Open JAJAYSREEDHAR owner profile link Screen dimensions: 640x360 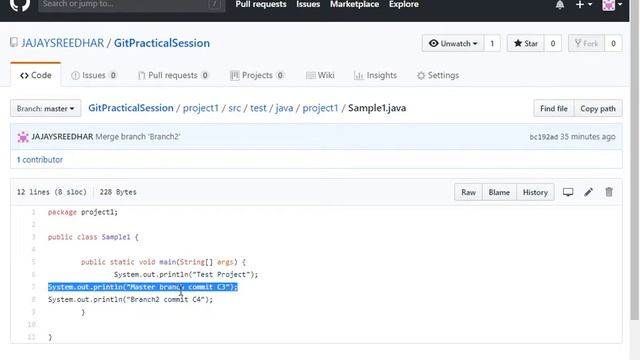pyautogui.click(x=62, y=43)
